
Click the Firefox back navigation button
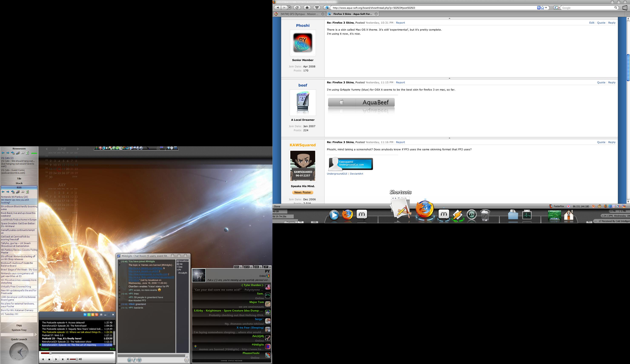(x=278, y=8)
